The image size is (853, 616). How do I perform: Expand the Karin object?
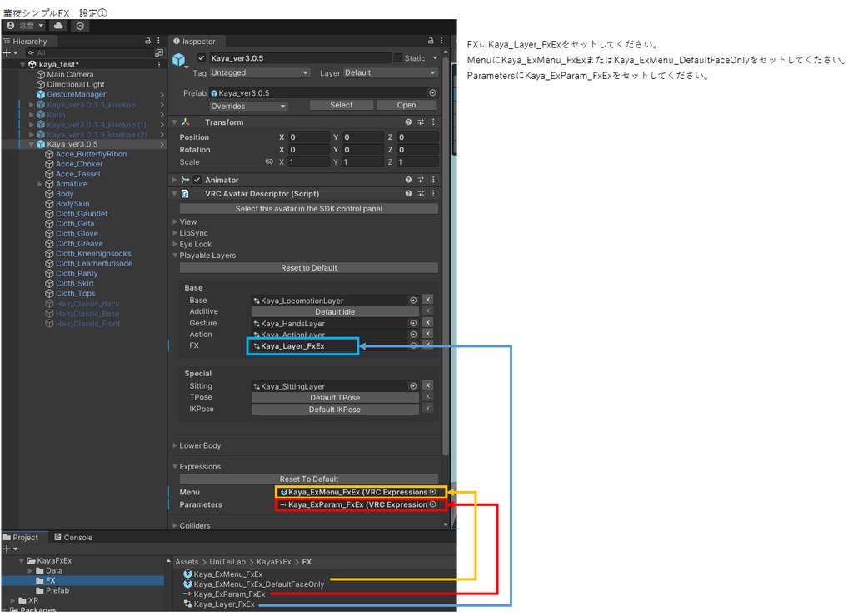click(32, 115)
